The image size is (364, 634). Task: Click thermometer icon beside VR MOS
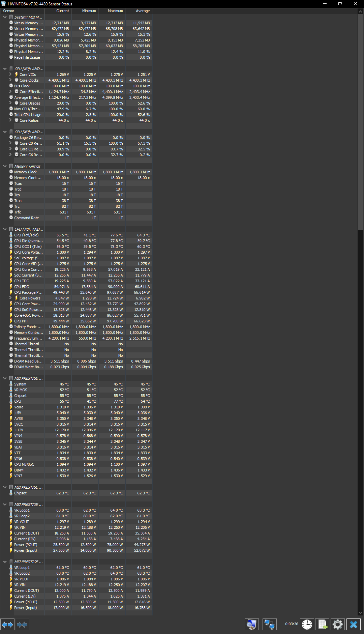[x=11, y=390]
